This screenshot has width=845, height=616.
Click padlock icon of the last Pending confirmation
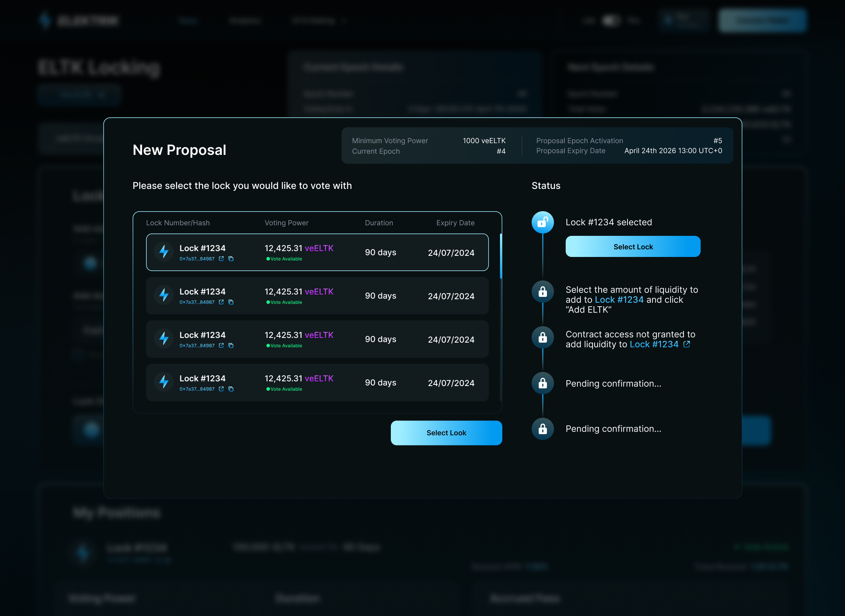(x=543, y=429)
